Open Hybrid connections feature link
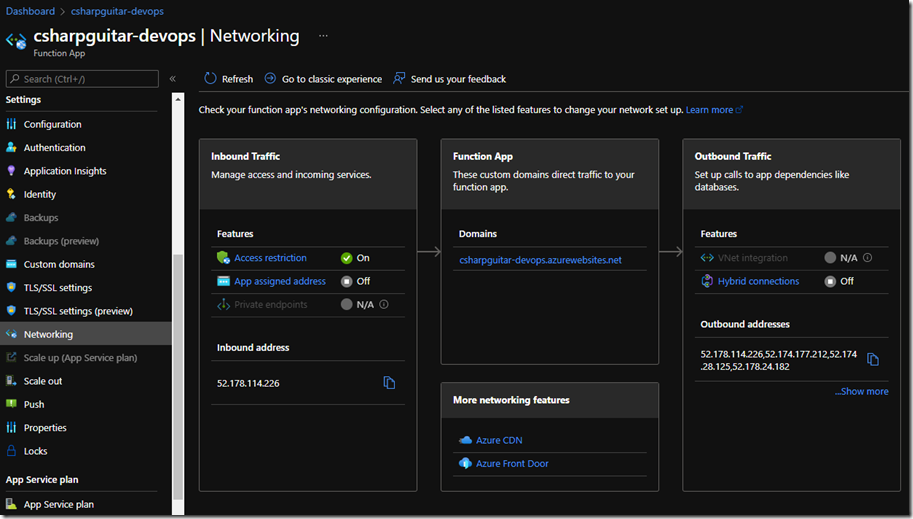The height and width of the screenshot is (519, 913). [758, 281]
